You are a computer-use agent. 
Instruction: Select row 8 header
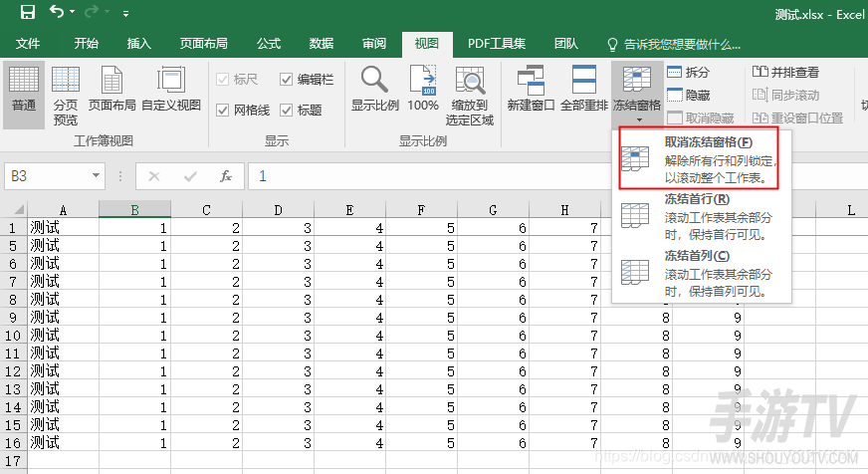point(13,300)
